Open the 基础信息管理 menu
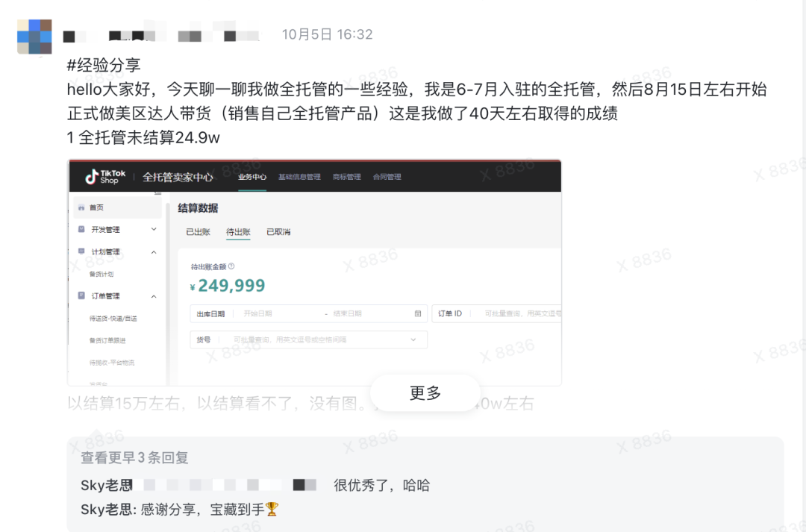This screenshot has width=806, height=532. coord(302,177)
